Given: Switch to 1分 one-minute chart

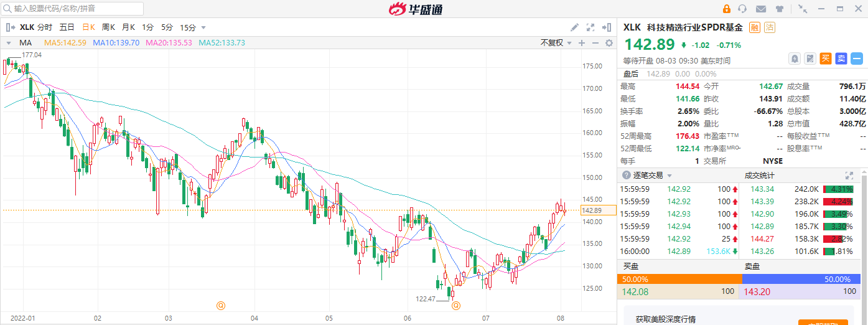Looking at the screenshot, I should click(x=148, y=27).
